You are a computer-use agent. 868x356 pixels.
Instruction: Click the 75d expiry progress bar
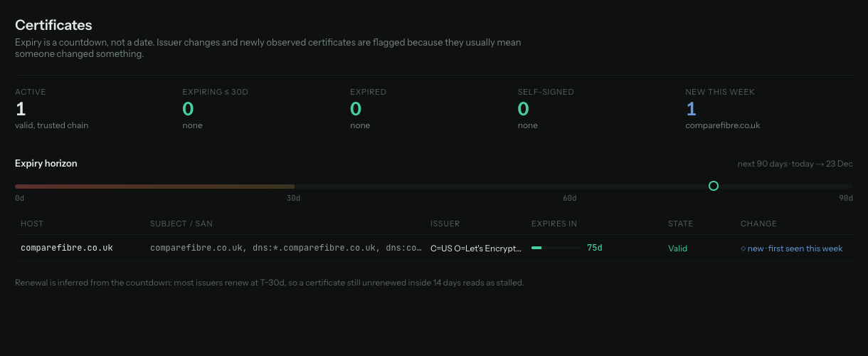[556, 248]
